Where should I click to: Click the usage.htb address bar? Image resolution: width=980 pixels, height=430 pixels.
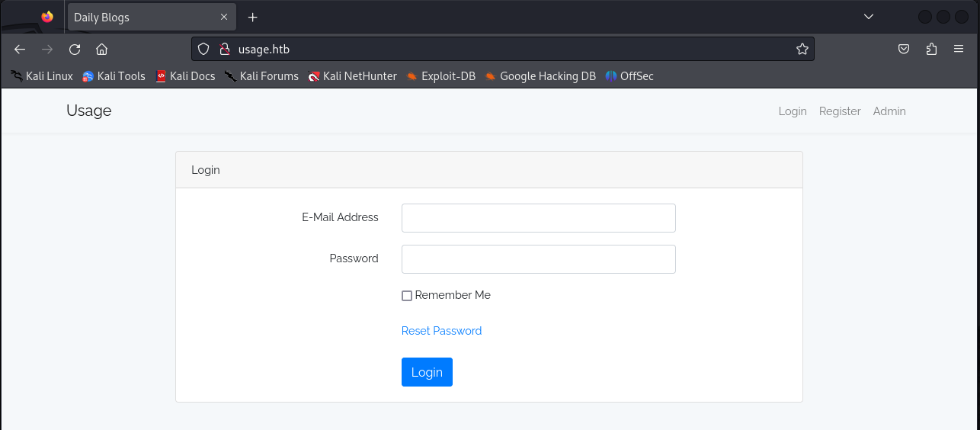click(503, 50)
